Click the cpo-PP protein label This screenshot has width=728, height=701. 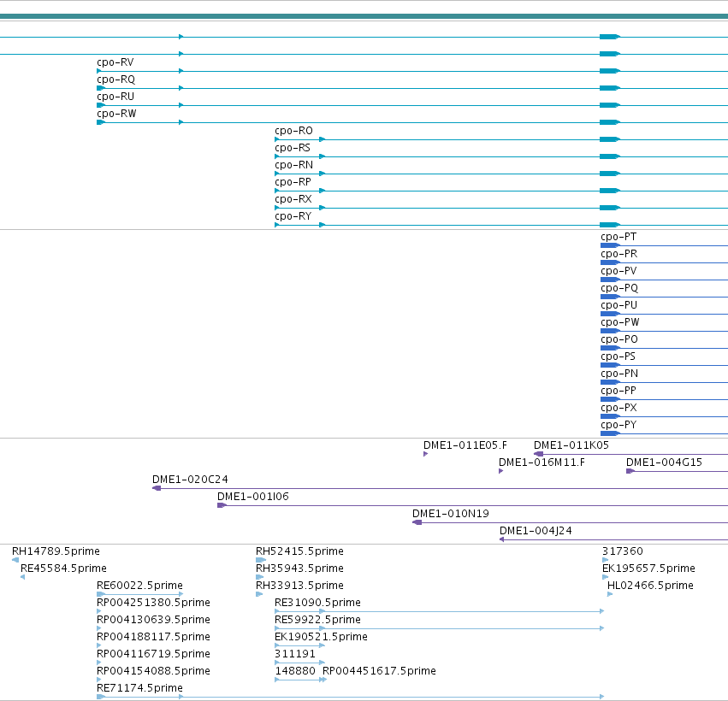click(619, 391)
